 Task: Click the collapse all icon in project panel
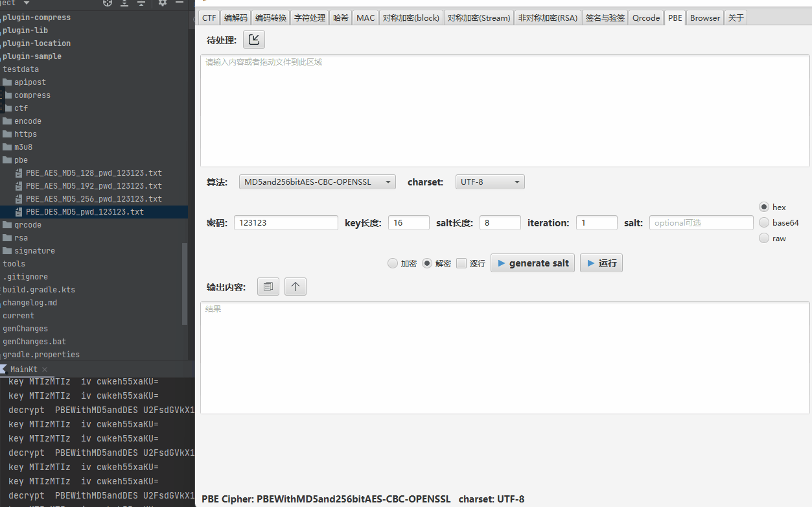[x=141, y=3]
